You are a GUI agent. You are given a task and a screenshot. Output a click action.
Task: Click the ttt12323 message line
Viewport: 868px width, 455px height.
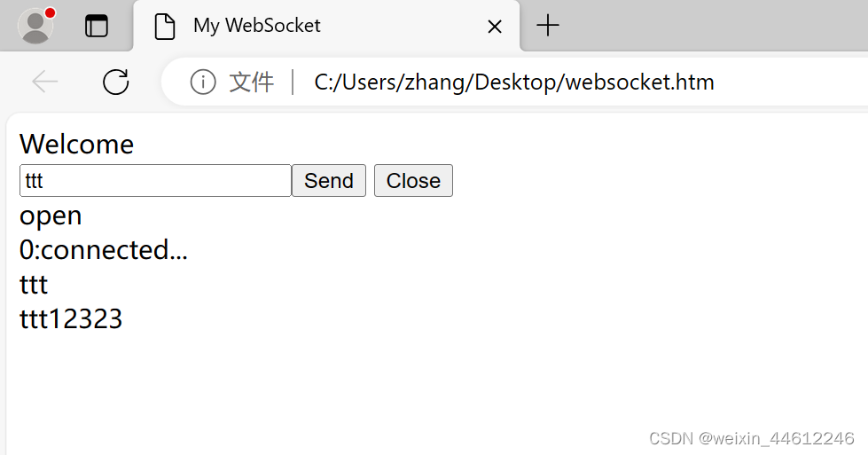71,318
